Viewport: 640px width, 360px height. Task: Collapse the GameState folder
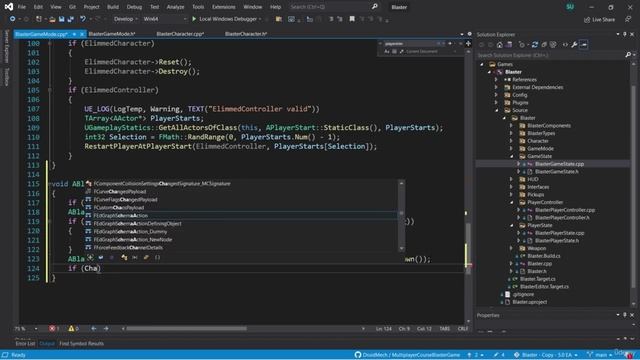[511, 156]
